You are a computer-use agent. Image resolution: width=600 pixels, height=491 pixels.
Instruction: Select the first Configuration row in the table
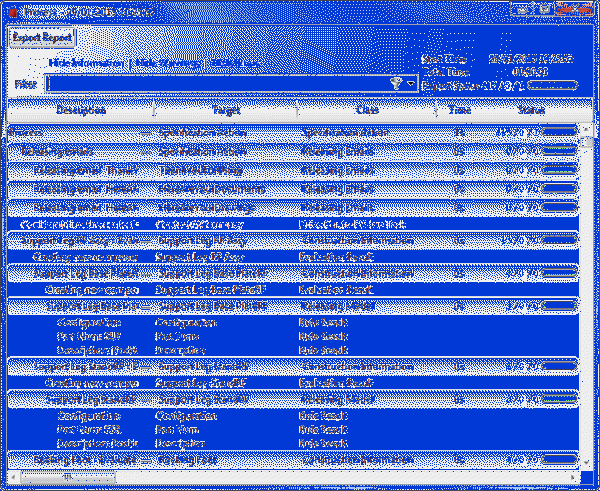[x=90, y=323]
